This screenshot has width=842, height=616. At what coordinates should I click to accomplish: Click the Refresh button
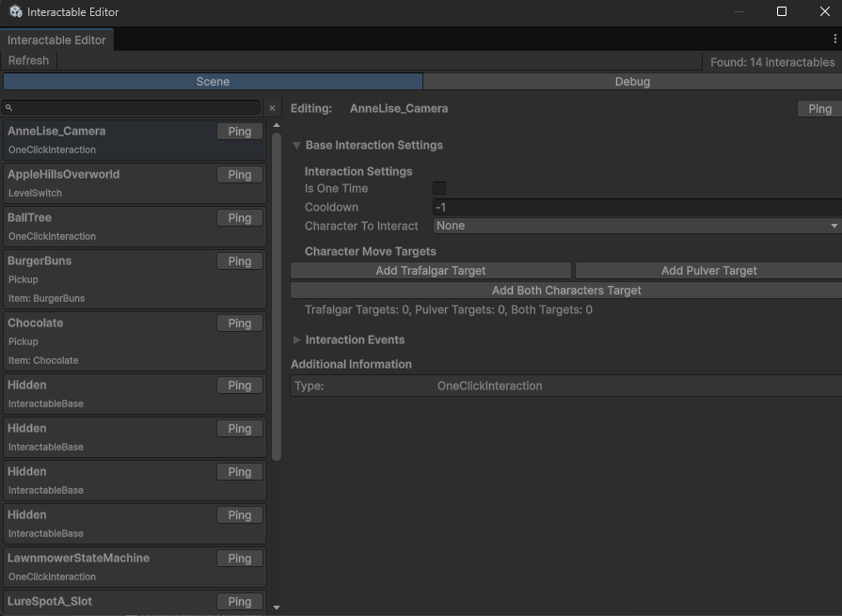(27, 60)
